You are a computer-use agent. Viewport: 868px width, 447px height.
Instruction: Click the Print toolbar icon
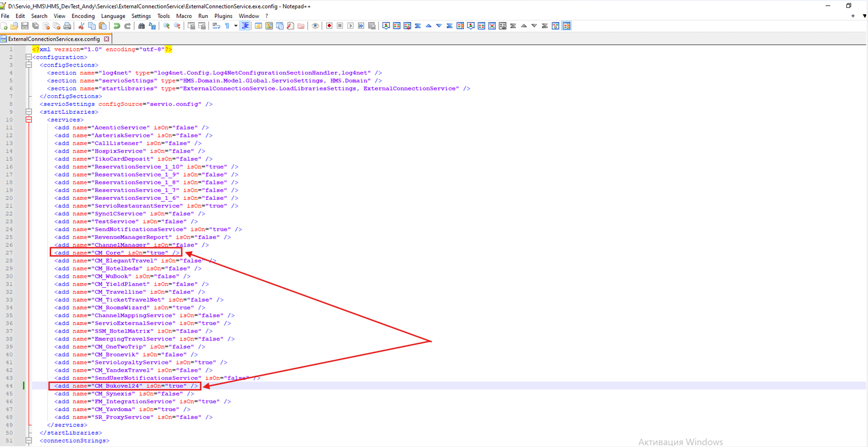click(x=67, y=26)
